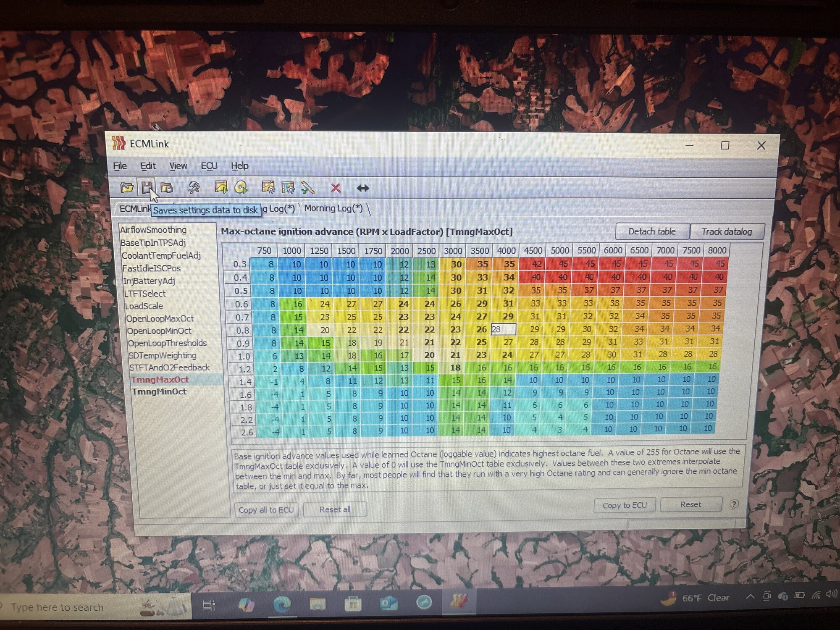Click the 4000 RPM column header
The width and height of the screenshot is (840, 630).
506,251
